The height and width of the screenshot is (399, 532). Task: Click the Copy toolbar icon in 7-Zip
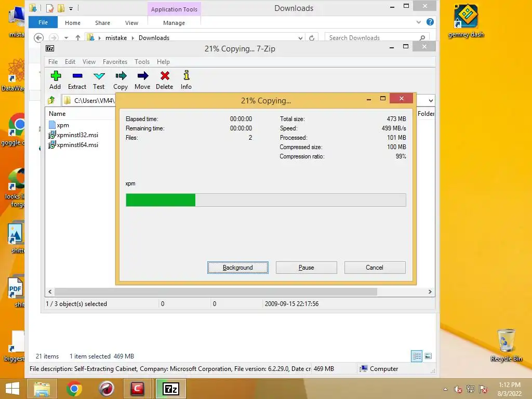[x=121, y=80]
